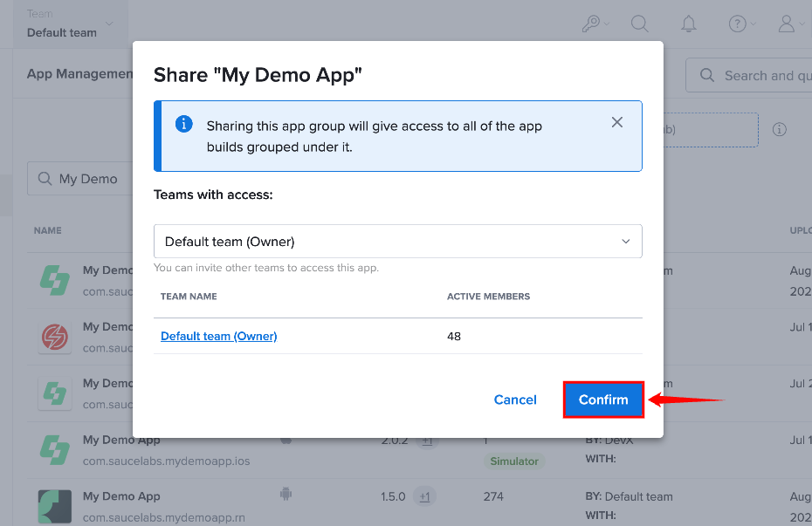Focus the Search and query field
812x526 pixels.
click(x=749, y=76)
